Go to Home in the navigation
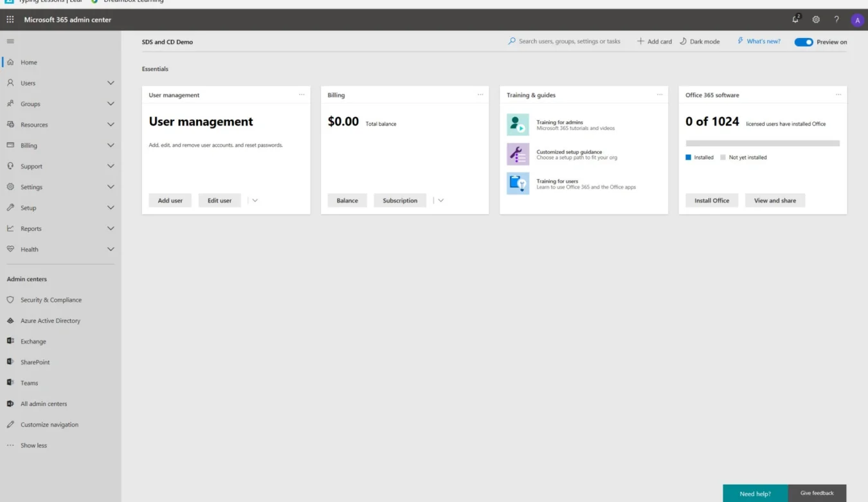The image size is (868, 502). click(29, 62)
